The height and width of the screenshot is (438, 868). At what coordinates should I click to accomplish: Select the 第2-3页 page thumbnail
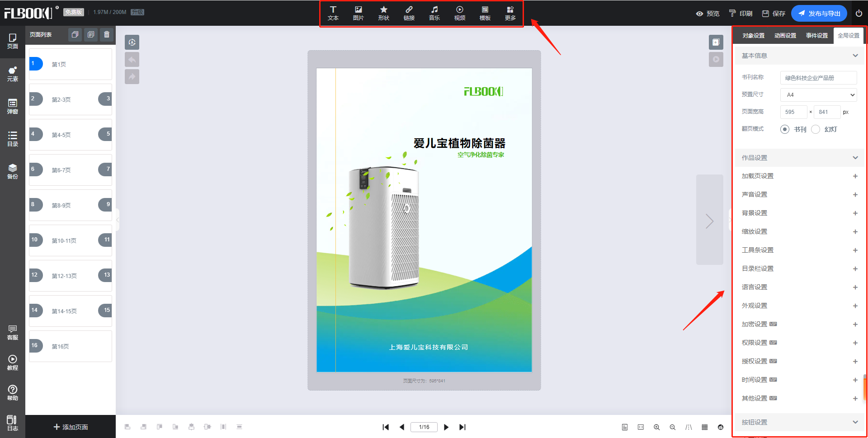pyautogui.click(x=71, y=99)
